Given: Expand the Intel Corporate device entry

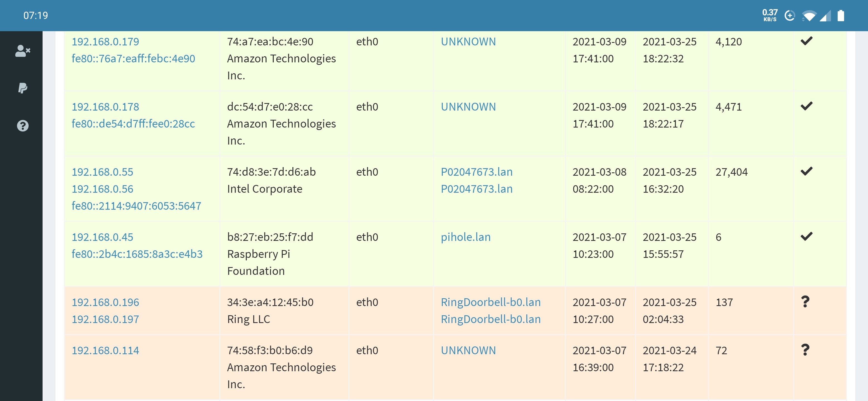Looking at the screenshot, I should tap(265, 189).
